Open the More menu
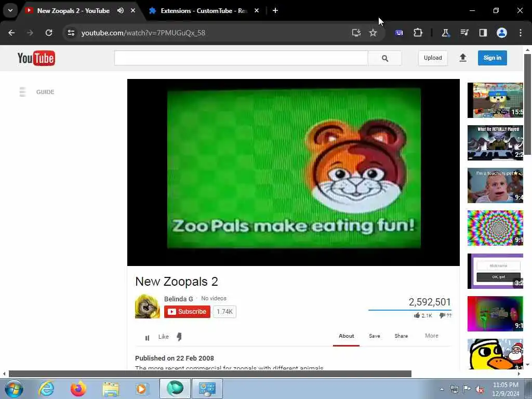Screen dimensions: 532x399 tap(432, 336)
